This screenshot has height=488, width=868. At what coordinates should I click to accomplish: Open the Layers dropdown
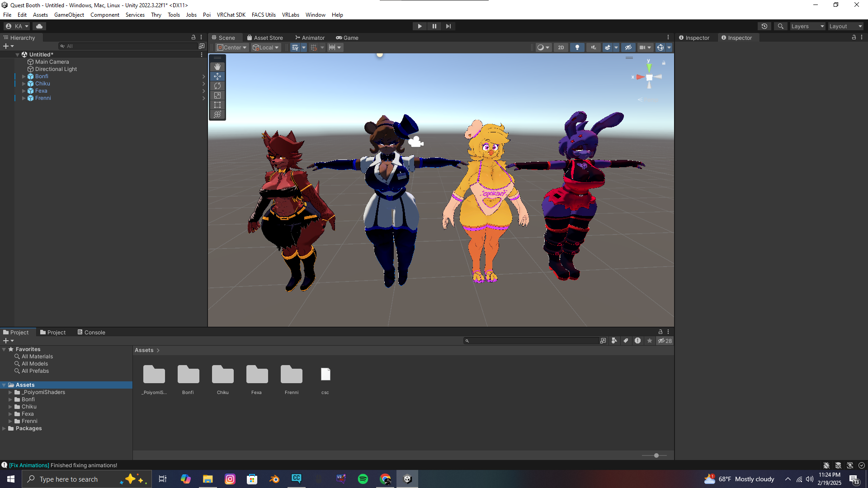tap(807, 26)
